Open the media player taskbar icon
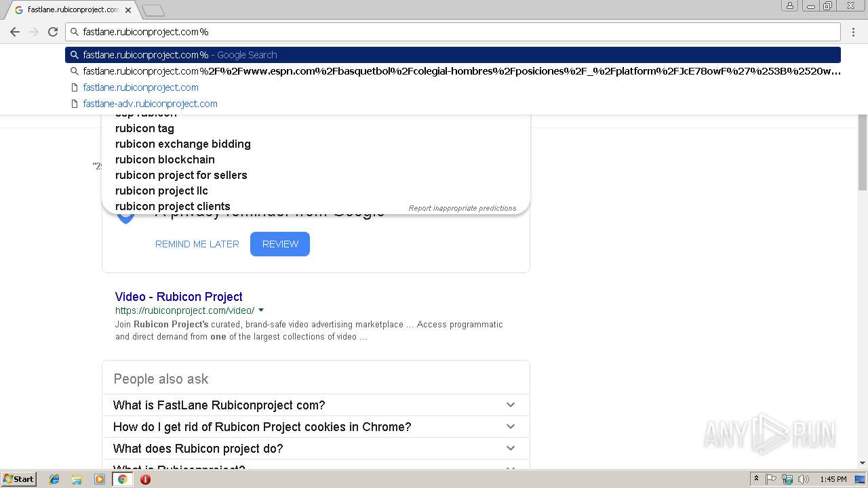This screenshot has width=868, height=488. (x=100, y=479)
